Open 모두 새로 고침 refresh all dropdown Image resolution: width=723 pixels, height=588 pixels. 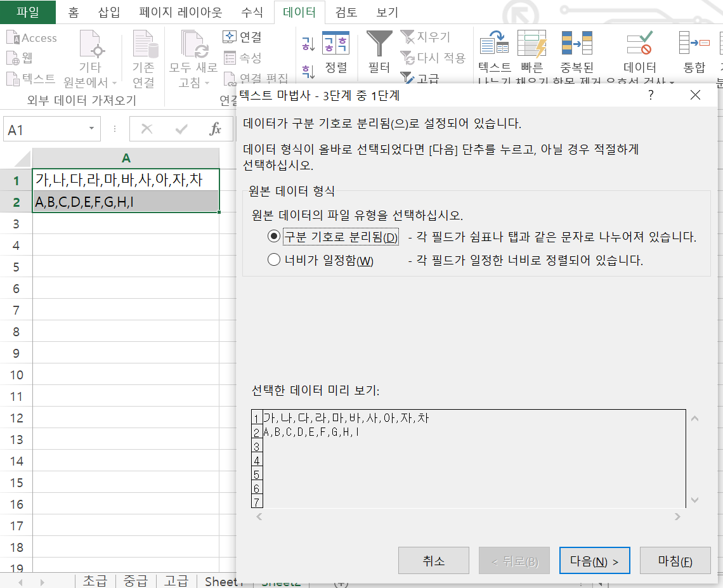[193, 59]
